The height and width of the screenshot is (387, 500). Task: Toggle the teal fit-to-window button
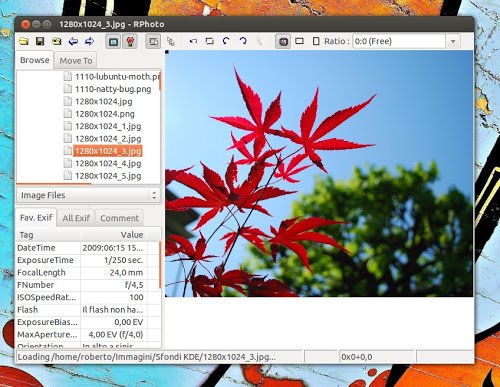click(x=113, y=42)
